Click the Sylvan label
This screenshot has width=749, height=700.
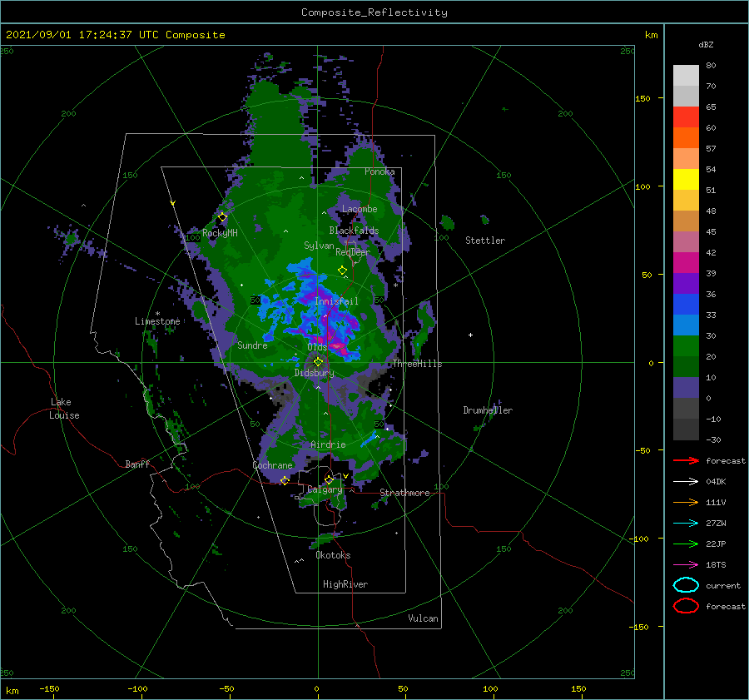pos(319,246)
